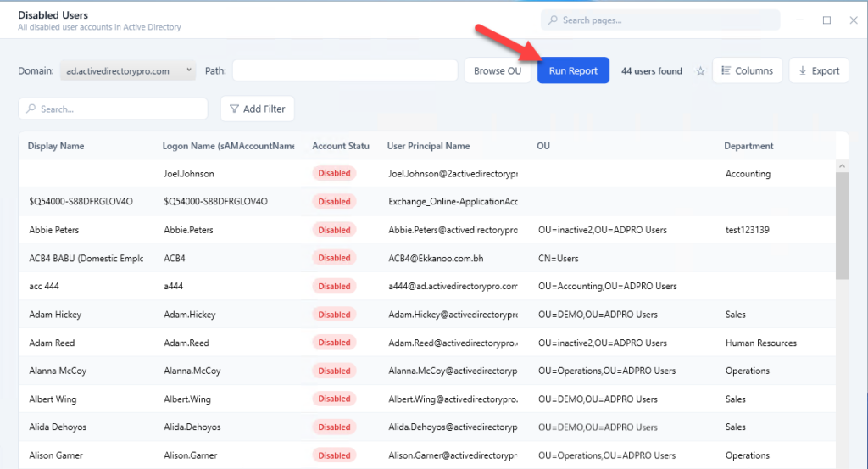Sort by Logon Name column header
This screenshot has height=469, width=868.
pos(228,146)
